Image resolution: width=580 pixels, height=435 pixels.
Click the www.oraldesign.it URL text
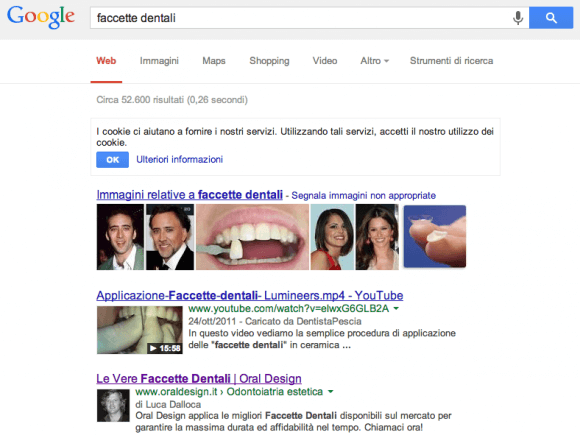coord(229,392)
